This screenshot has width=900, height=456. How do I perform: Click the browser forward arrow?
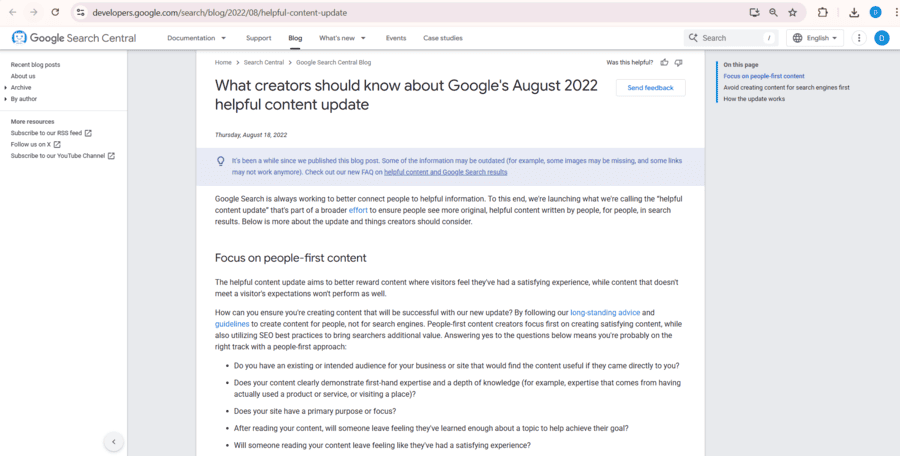click(34, 12)
